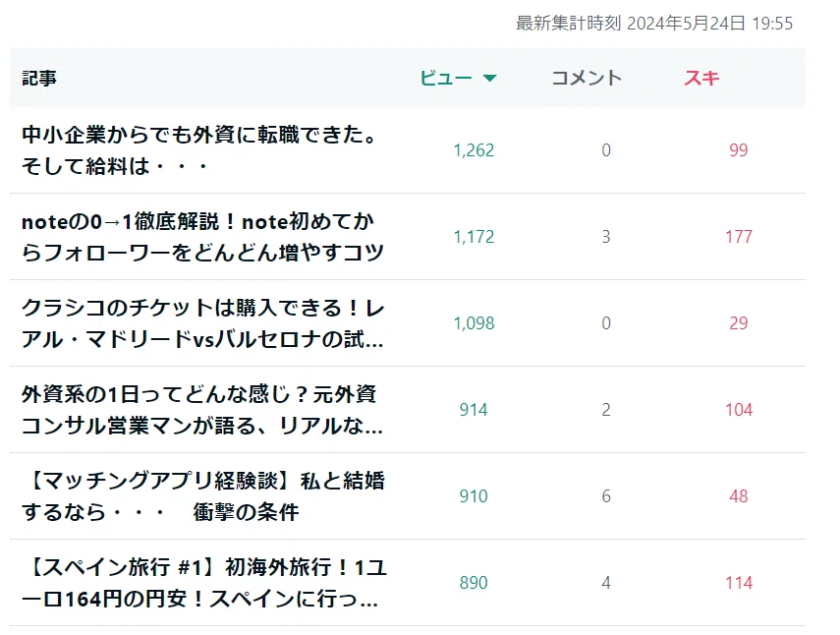This screenshot has height=635, width=840.
Task: Click the ビュー sort arrow icon
Action: pyautogui.click(x=489, y=79)
